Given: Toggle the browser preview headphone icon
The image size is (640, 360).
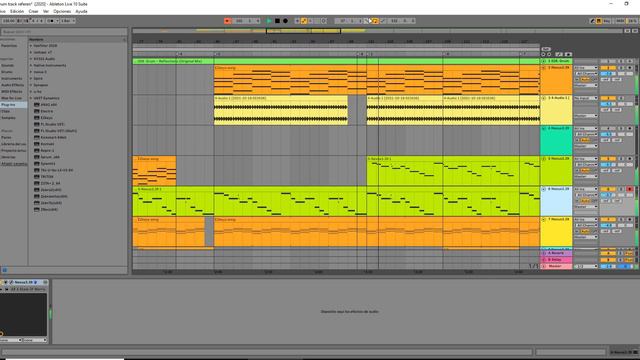Looking at the screenshot, I should tap(4, 270).
